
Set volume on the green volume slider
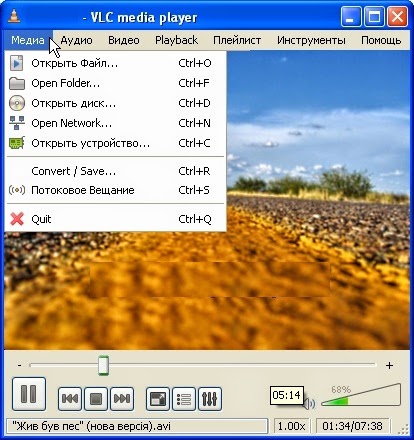click(361, 395)
